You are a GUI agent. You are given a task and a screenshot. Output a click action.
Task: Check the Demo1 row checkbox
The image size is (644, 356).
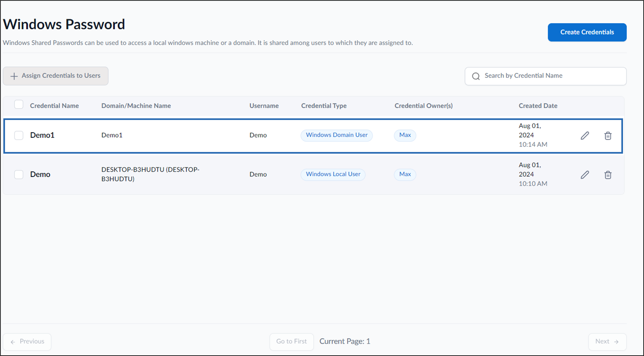[19, 135]
